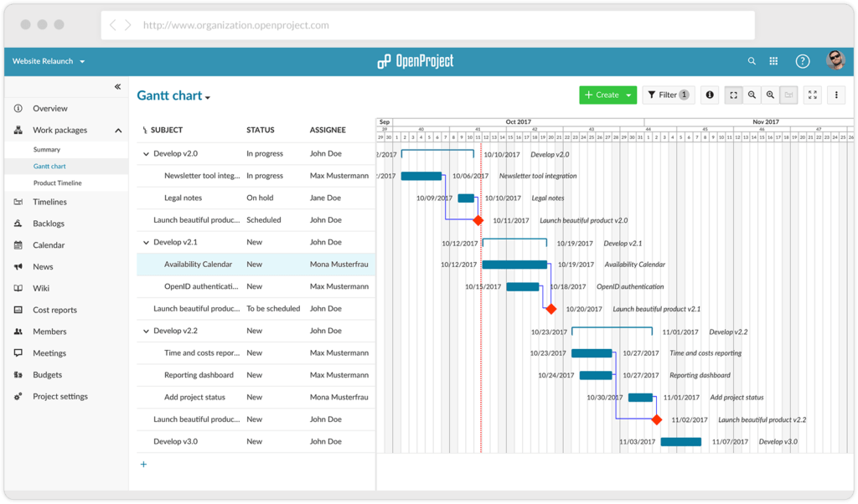Image resolution: width=858 pixels, height=504 pixels.
Task: Collapse the left sidebar with the chevron toggle
Action: click(x=118, y=85)
